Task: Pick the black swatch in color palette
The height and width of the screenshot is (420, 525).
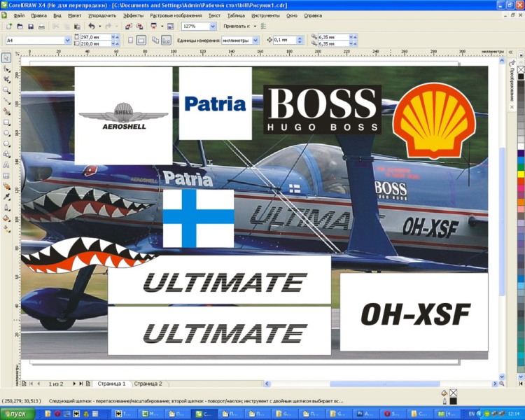Action: [x=521, y=77]
